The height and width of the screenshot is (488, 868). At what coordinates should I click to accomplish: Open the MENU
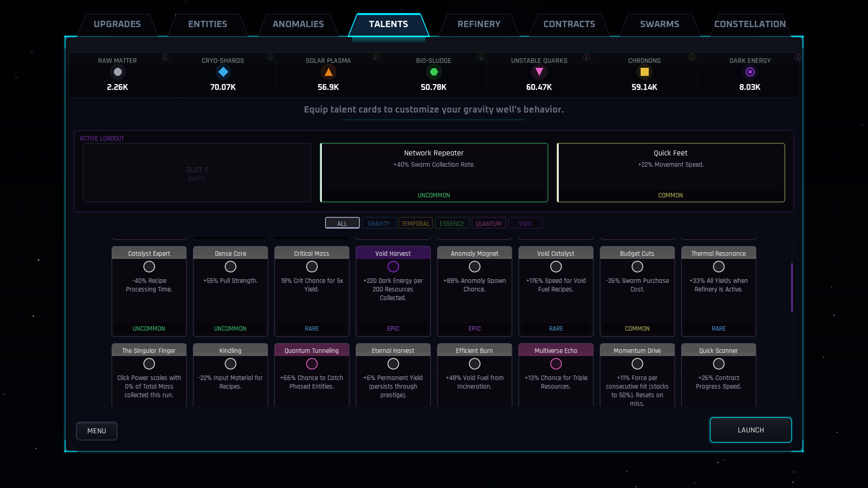tap(96, 431)
